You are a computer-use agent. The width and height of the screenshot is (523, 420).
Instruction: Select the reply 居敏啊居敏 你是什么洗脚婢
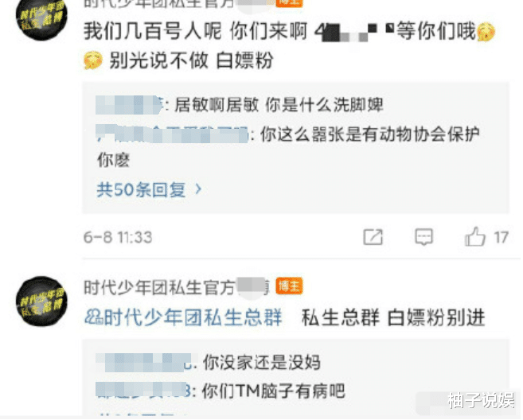[279, 105]
